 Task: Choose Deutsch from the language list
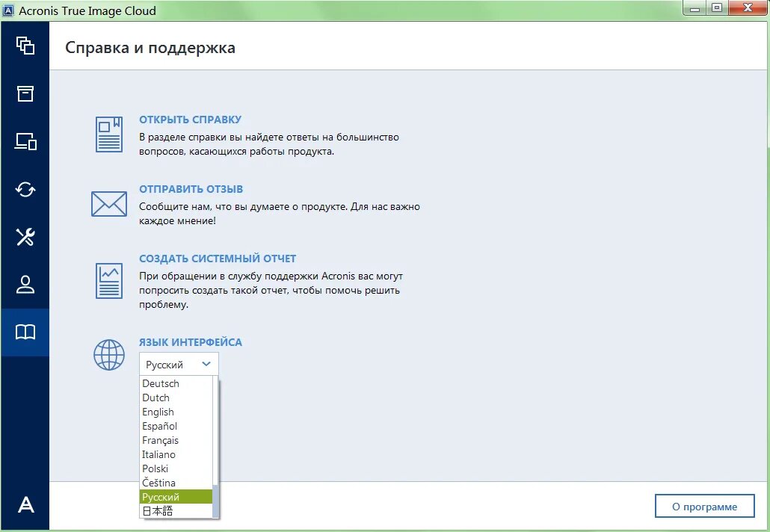tap(176, 383)
